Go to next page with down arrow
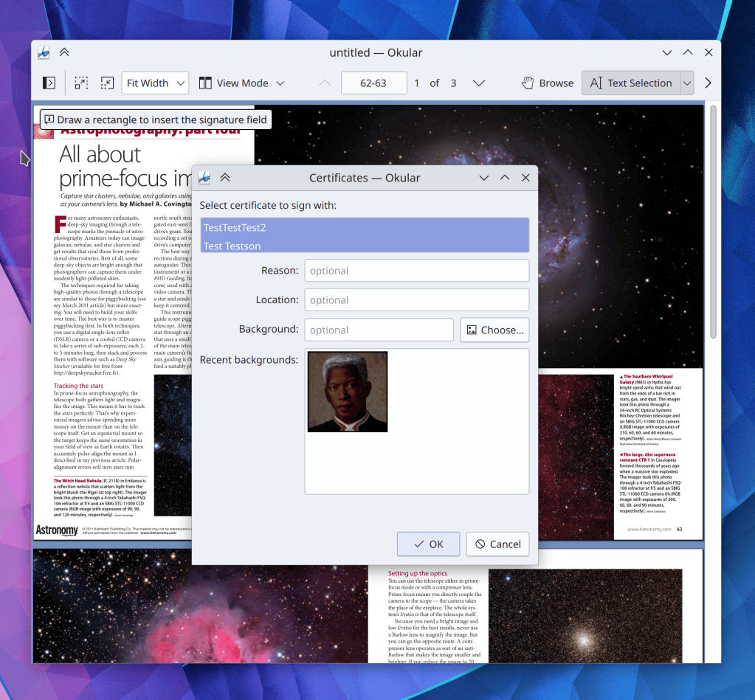The image size is (755, 700). coord(479,83)
